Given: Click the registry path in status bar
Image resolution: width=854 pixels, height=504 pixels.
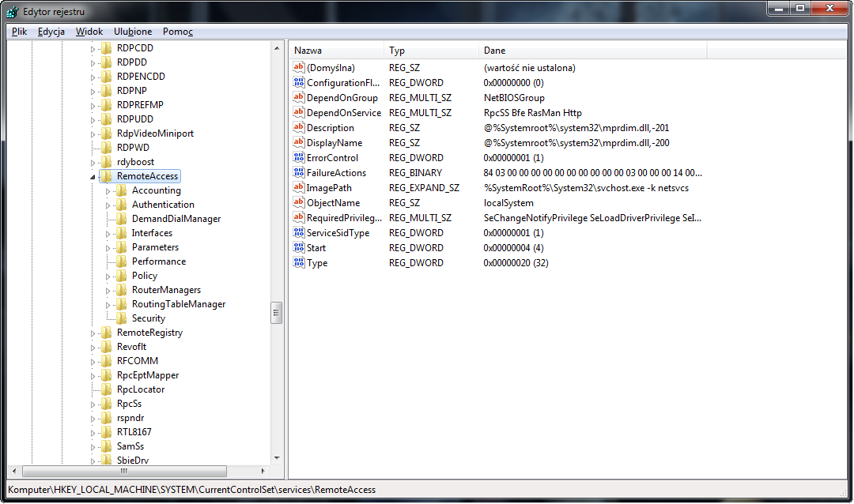Looking at the screenshot, I should point(191,489).
